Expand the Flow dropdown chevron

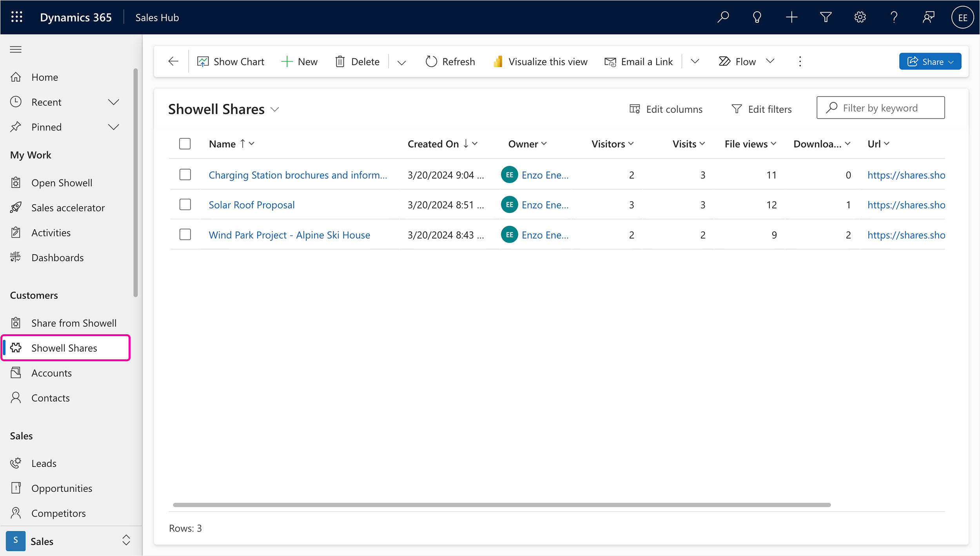pyautogui.click(x=770, y=61)
